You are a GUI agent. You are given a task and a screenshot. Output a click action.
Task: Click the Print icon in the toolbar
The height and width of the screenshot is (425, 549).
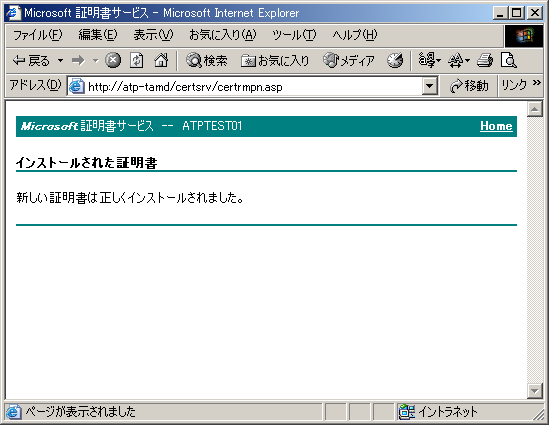pyautogui.click(x=485, y=61)
